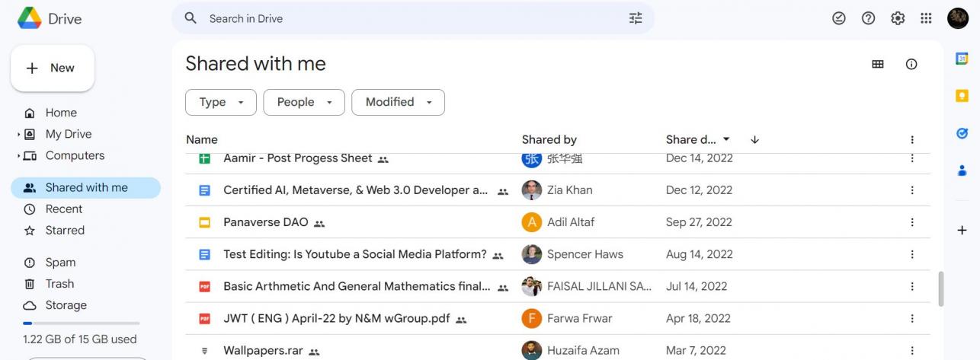Open Contacts side panel icon
This screenshot has width=980, height=360.
pos(962,170)
